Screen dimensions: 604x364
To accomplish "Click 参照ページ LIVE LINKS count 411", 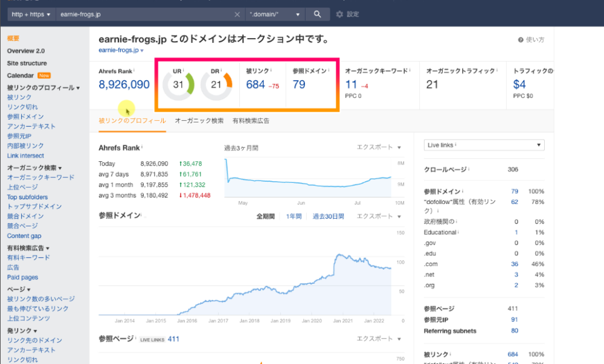I will point(173,339).
